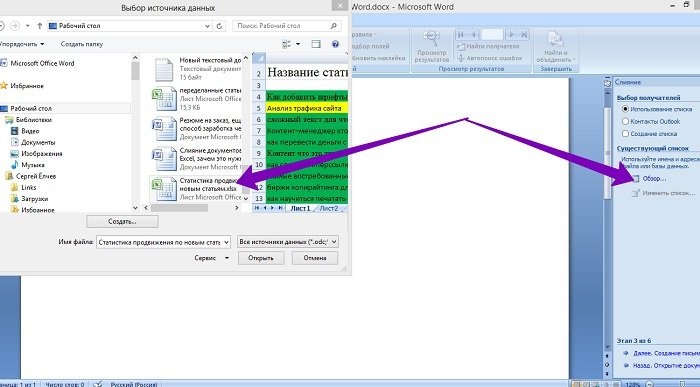Select Microsoft Office Word in navigation pane
This screenshot has height=387, width=700.
point(38,63)
